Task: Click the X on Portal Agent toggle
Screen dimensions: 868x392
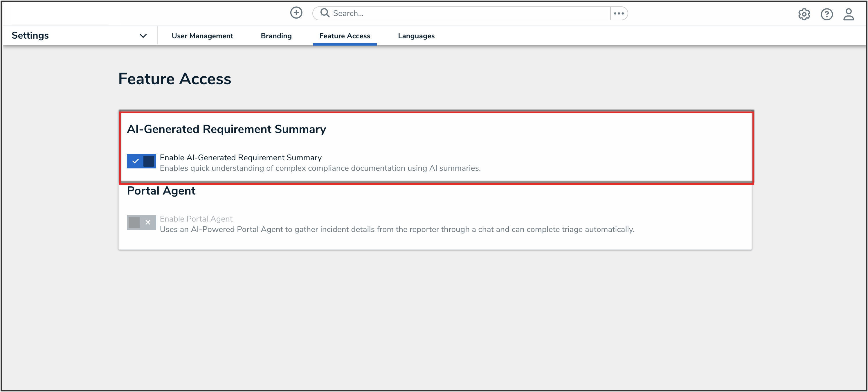Action: point(147,222)
